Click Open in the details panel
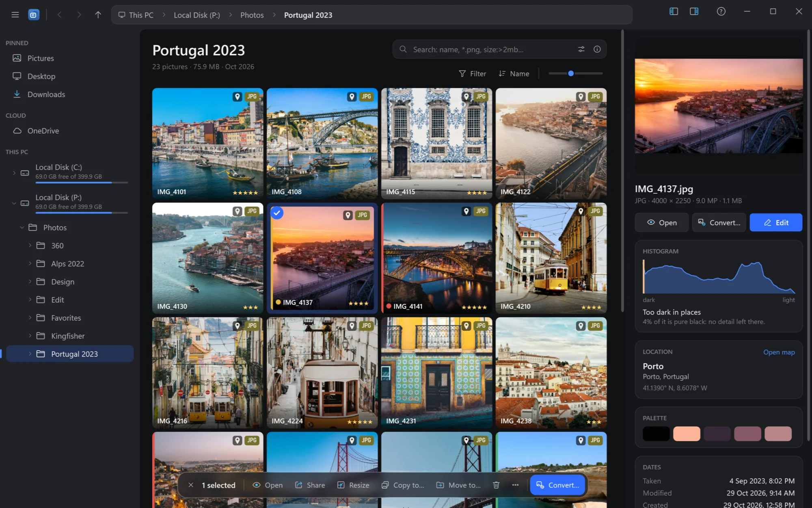 click(x=662, y=222)
